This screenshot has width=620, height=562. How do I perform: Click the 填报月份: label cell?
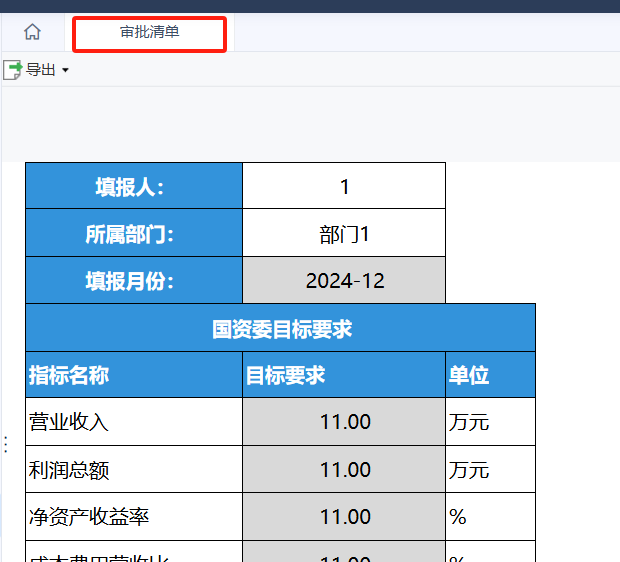[134, 281]
